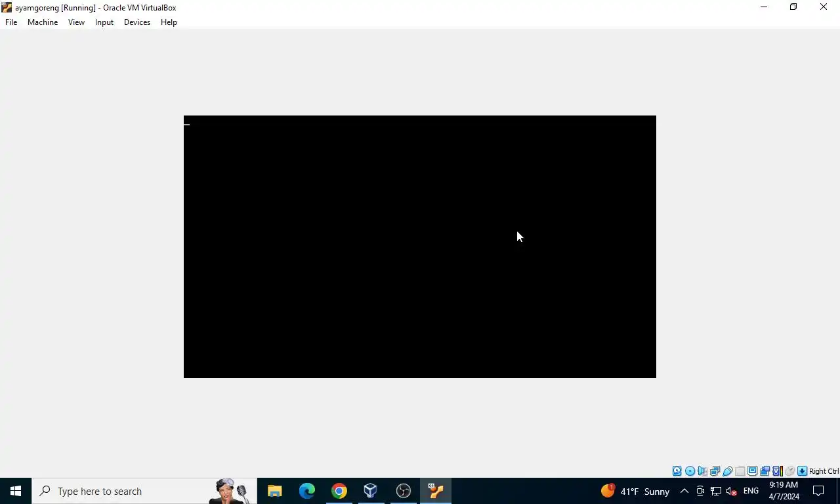Click the keyboard capture arrow icon
Viewport: 840px width, 504px height.
[802, 471]
